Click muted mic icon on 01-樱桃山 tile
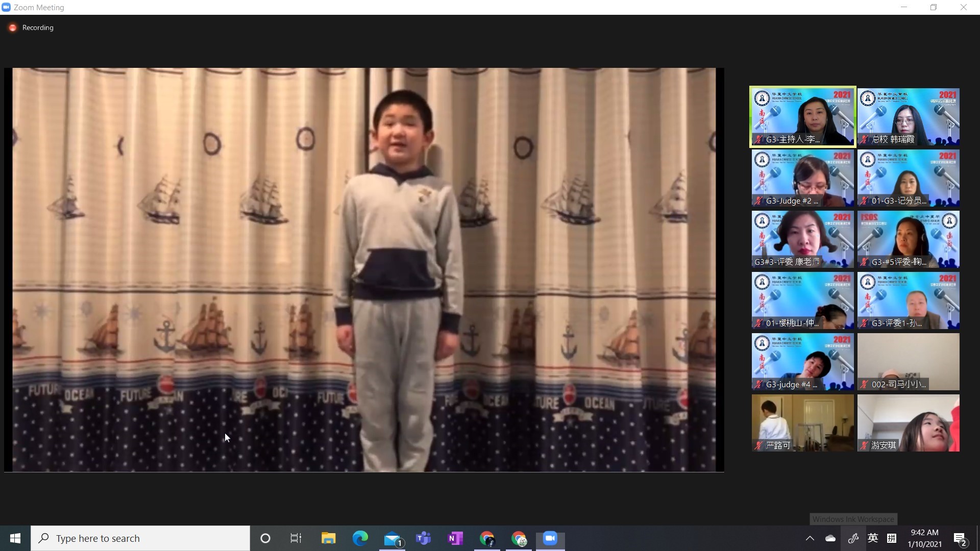The height and width of the screenshot is (551, 980). pyautogui.click(x=759, y=323)
